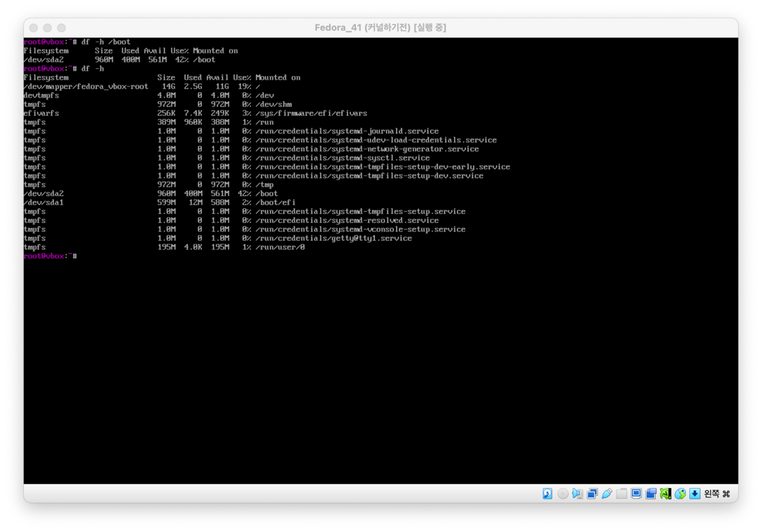Image resolution: width=762 pixels, height=532 pixels.
Task: Close the Fedora_41 VM window
Action: click(33, 28)
